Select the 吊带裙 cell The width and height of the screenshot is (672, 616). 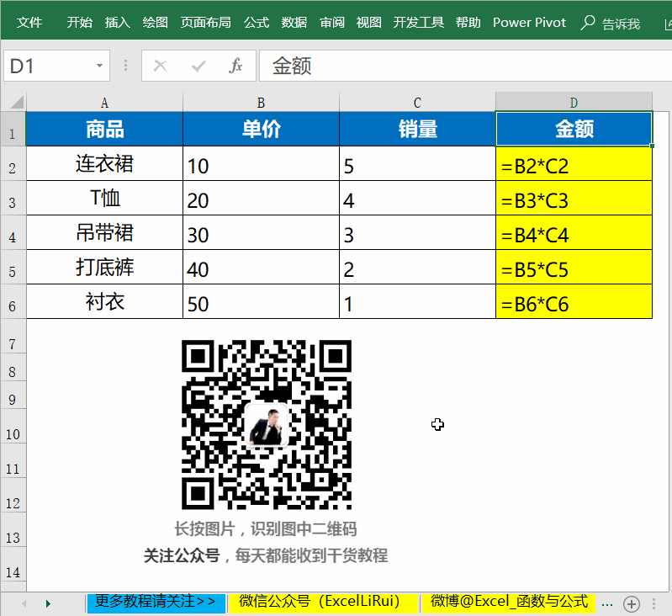pyautogui.click(x=104, y=233)
